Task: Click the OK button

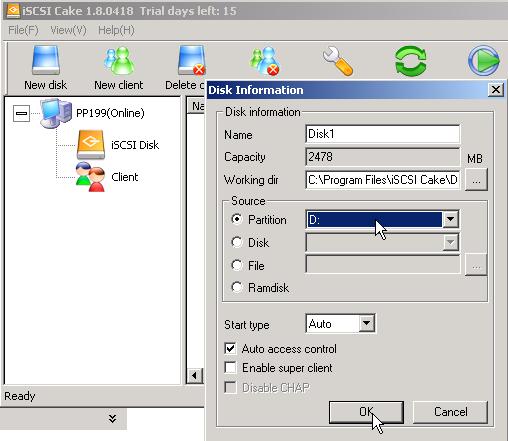Action: pos(366,412)
